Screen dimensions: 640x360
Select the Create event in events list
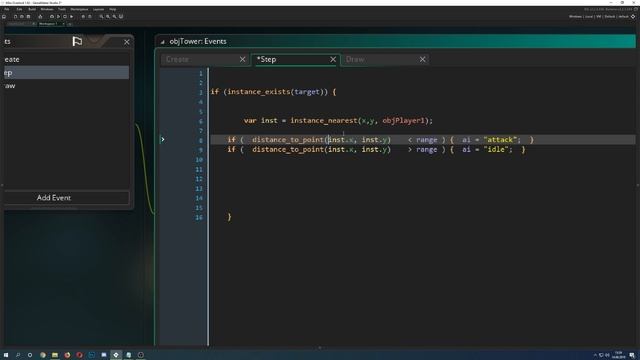67,60
